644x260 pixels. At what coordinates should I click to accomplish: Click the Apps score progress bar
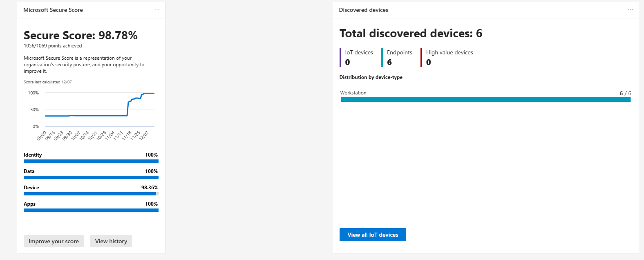point(91,210)
